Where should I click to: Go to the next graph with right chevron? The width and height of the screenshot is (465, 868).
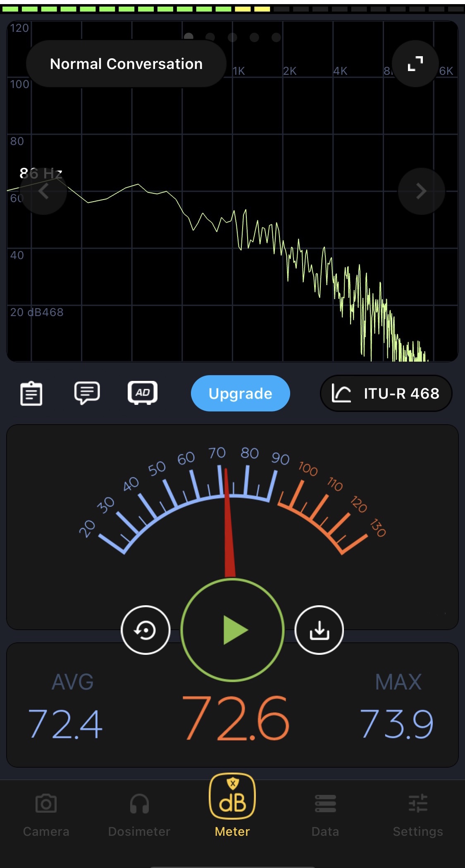[421, 191]
